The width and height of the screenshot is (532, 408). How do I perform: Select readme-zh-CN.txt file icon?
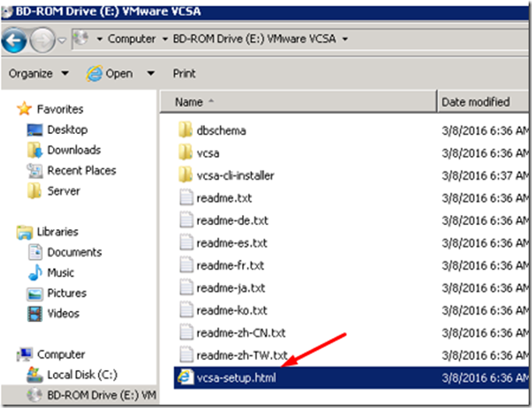[186, 332]
